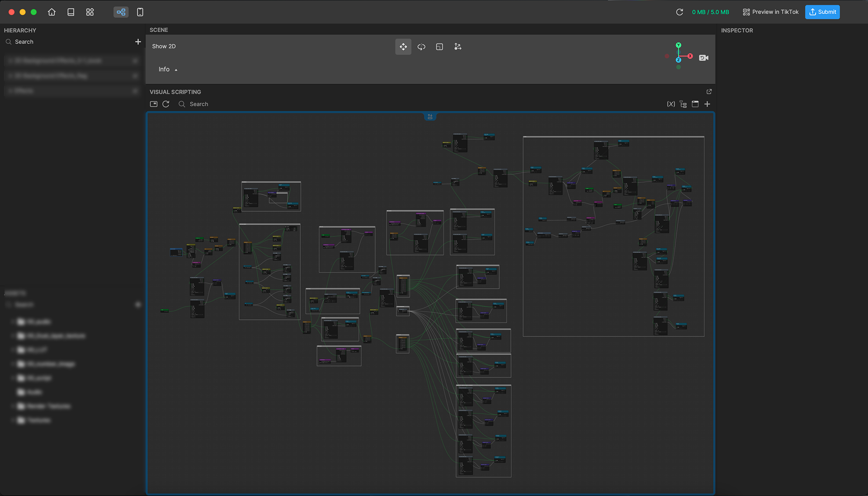Toggle the Visual Scripting minimap icon
868x496 pixels.
pyautogui.click(x=154, y=104)
